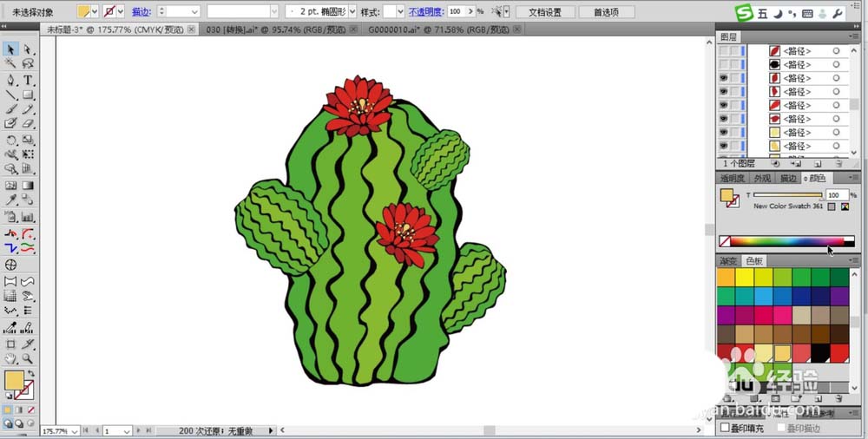868x439 pixels.
Task: Click the tint percentage input field
Action: click(x=837, y=195)
